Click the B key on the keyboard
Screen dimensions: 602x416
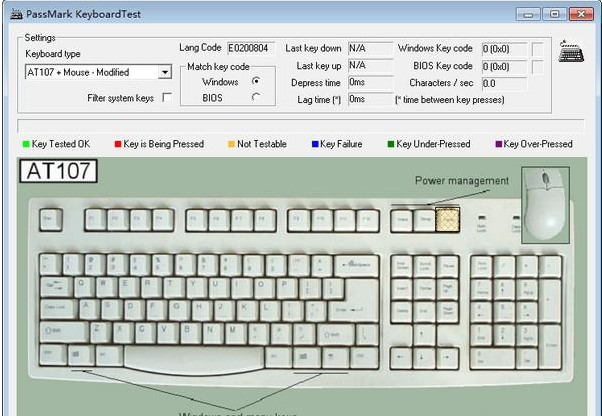click(x=191, y=333)
